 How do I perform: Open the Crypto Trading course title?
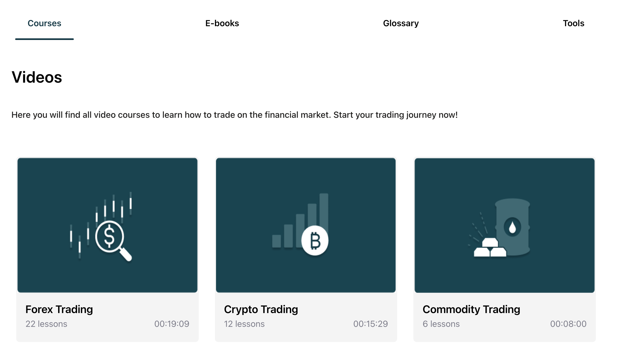click(x=261, y=309)
